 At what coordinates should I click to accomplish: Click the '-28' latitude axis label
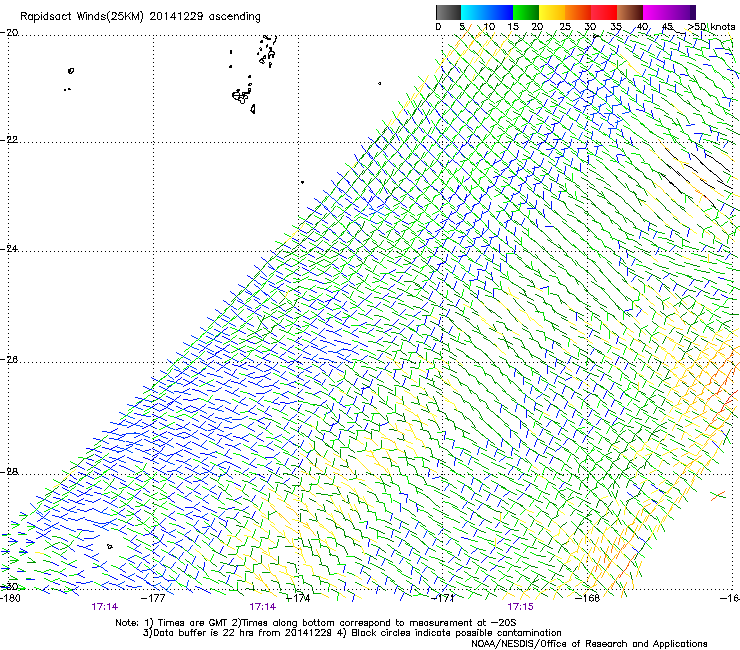coord(9,472)
